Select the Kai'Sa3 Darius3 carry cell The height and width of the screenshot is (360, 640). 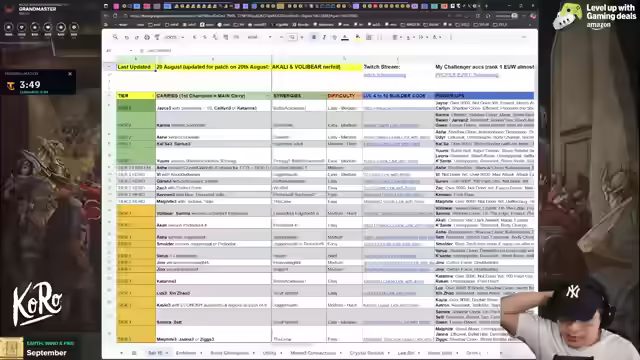213,144
